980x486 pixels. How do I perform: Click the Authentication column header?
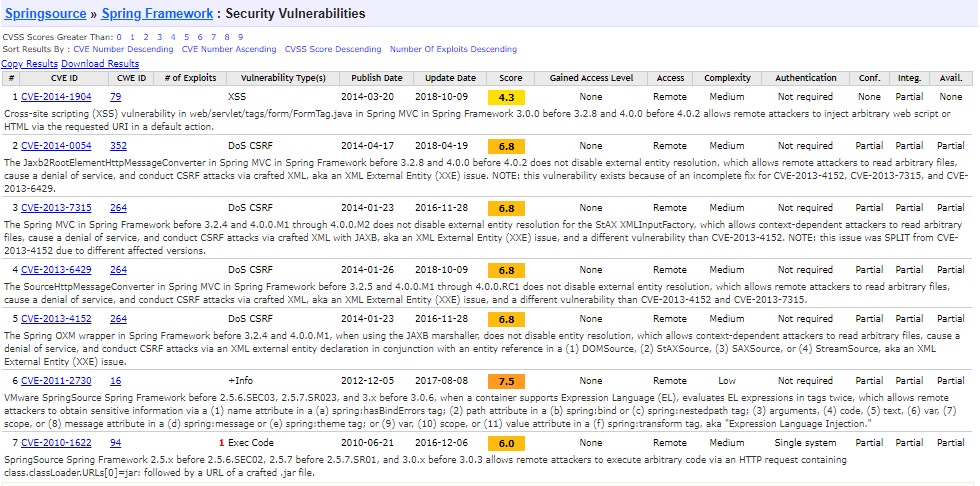[806, 78]
